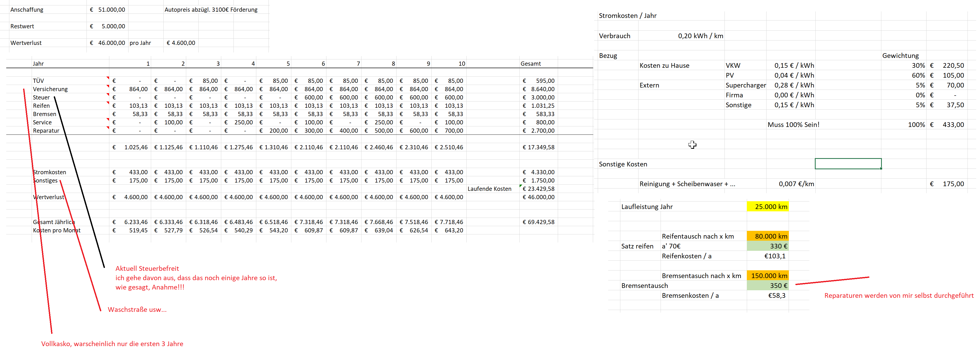Click the Reifen total € 1.031,25

coord(539,106)
